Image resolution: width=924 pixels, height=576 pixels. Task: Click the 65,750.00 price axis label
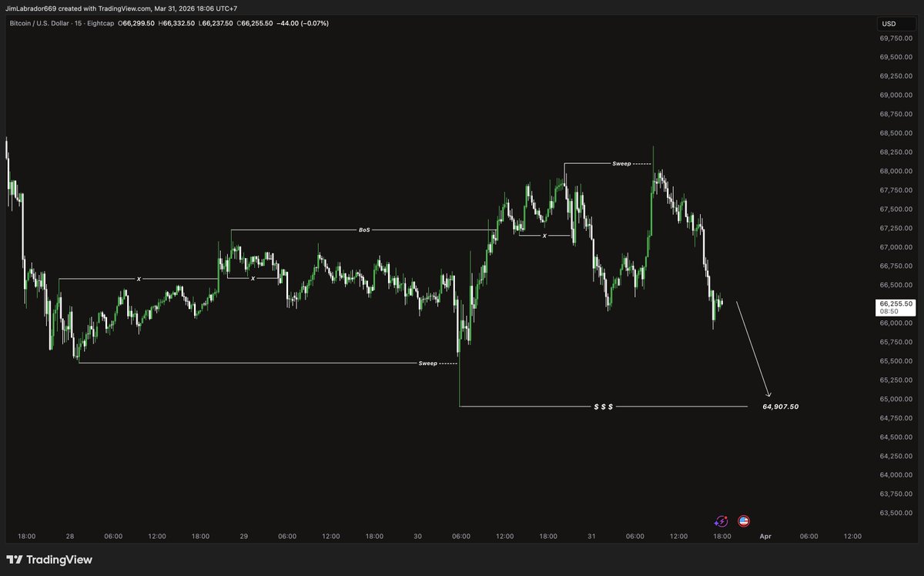click(896, 342)
